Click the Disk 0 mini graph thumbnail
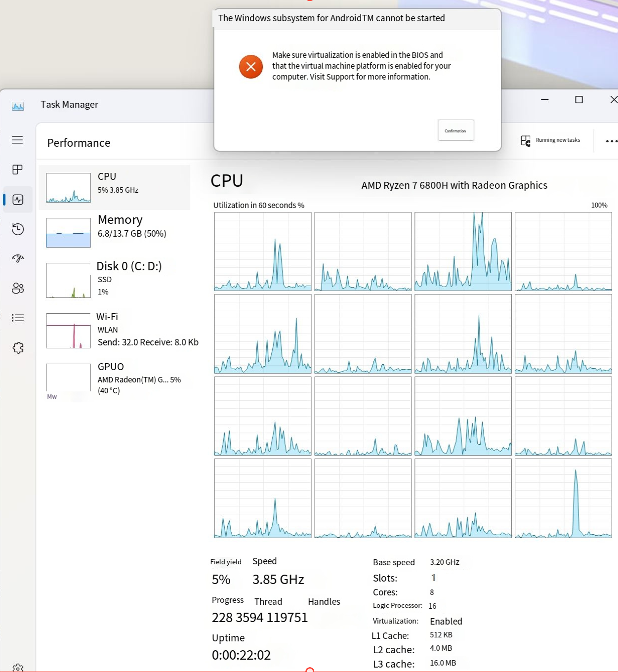This screenshot has height=672, width=618. tap(68, 281)
